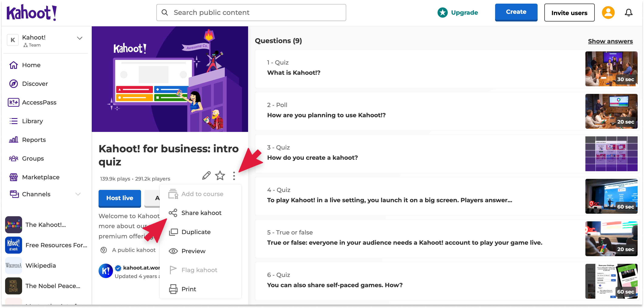Open question 1 thumbnail image
This screenshot has width=644, height=308.
tap(611, 69)
